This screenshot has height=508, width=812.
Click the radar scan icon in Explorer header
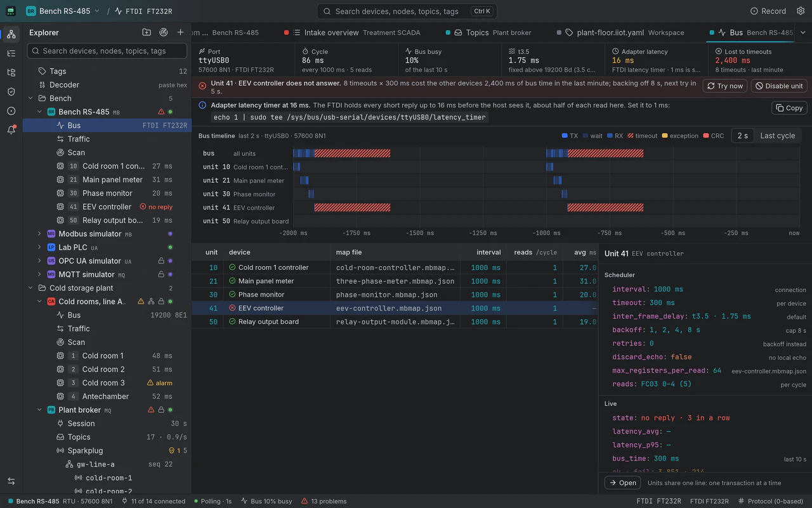[164, 32]
